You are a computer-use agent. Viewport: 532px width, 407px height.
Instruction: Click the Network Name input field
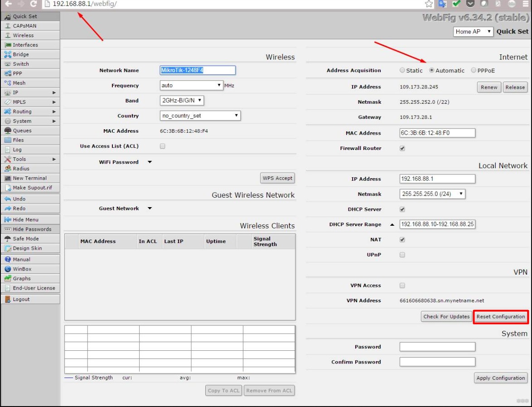coord(198,70)
